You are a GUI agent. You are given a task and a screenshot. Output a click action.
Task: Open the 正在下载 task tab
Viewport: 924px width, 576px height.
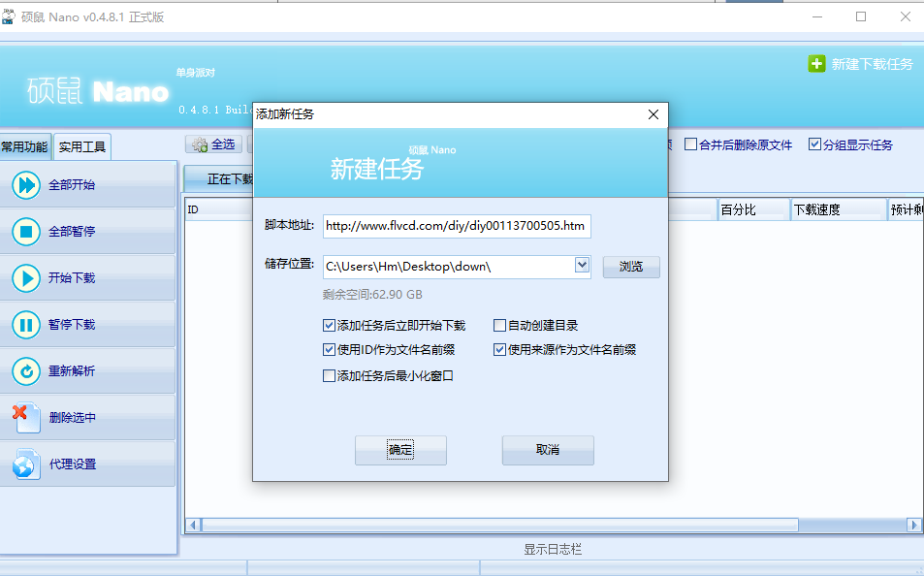[x=218, y=179]
